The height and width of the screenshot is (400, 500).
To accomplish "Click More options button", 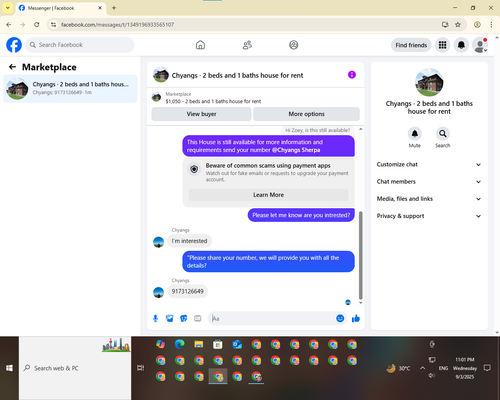I will click(306, 114).
